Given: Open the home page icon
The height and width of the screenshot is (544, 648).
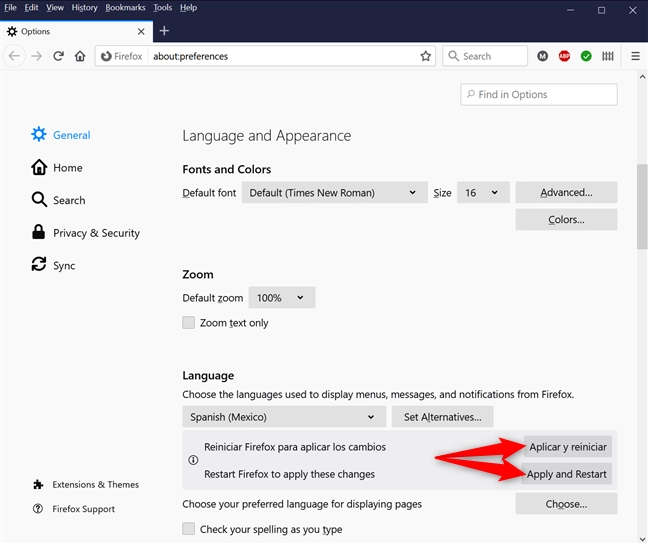Looking at the screenshot, I should click(80, 56).
